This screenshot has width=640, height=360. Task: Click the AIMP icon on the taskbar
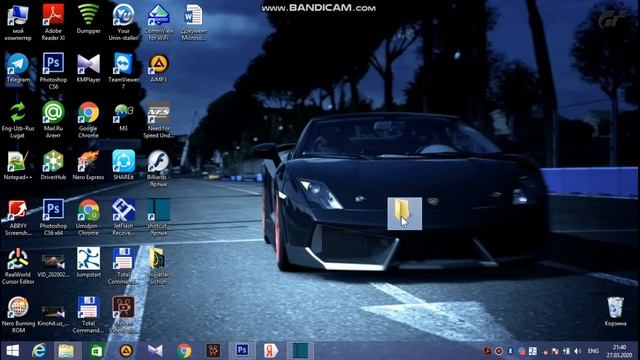pos(126,351)
